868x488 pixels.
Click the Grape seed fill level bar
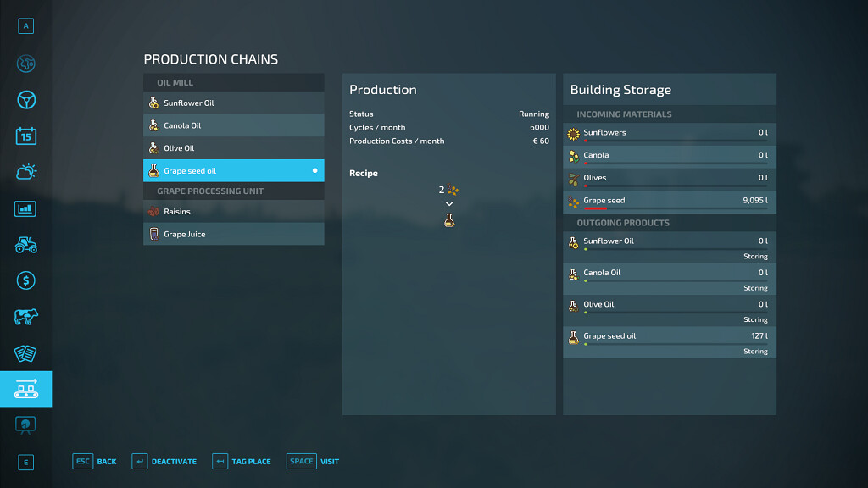(x=675, y=208)
